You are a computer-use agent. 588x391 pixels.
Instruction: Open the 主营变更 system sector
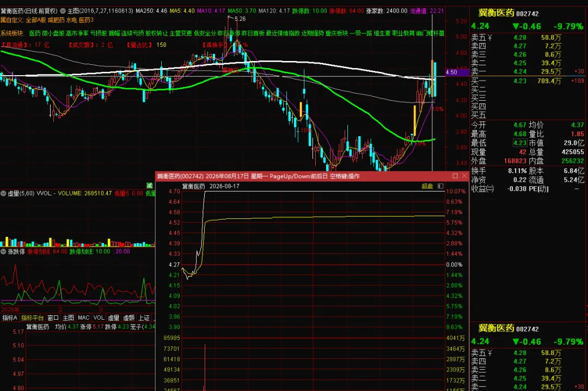(181, 33)
